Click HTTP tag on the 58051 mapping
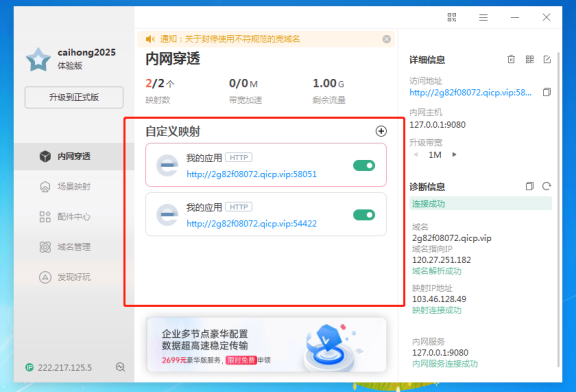Viewport: 576px width, 392px height. [x=239, y=157]
